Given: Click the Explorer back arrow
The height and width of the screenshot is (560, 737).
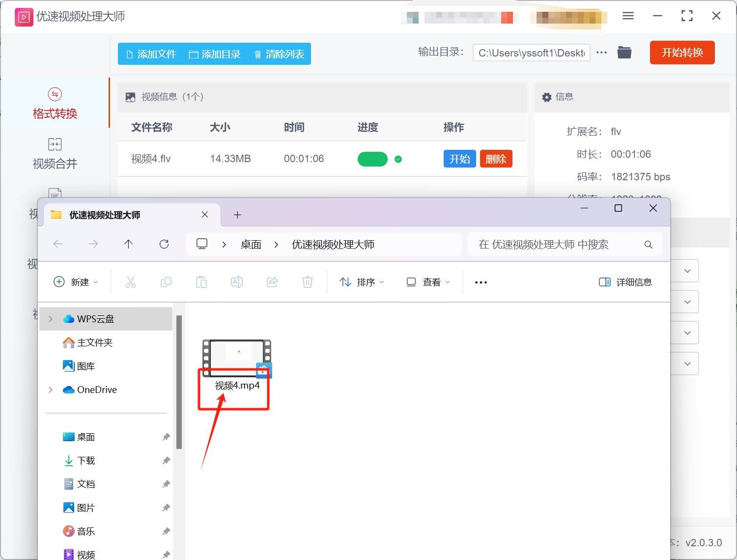Looking at the screenshot, I should pos(58,244).
